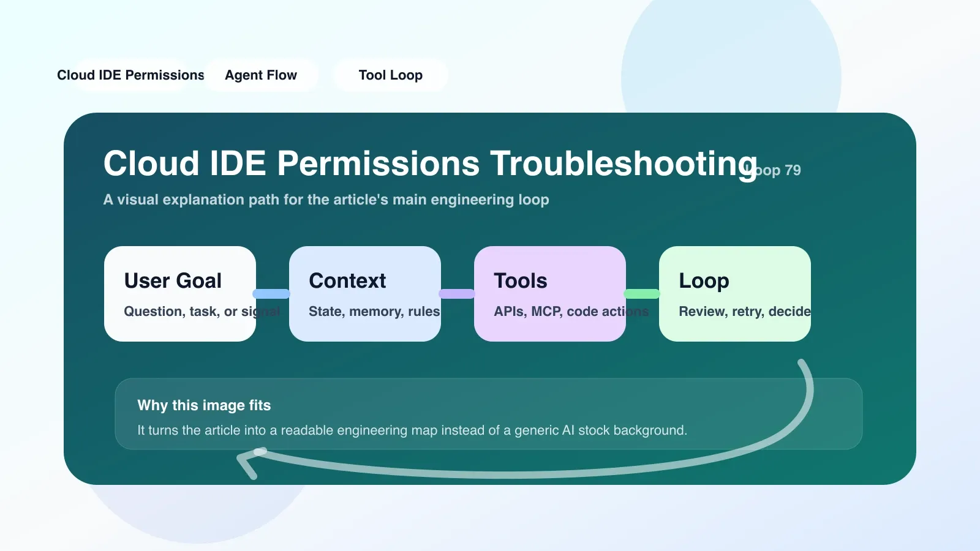The width and height of the screenshot is (980, 551).
Task: Click the 'Why this image fits' heading
Action: click(204, 405)
